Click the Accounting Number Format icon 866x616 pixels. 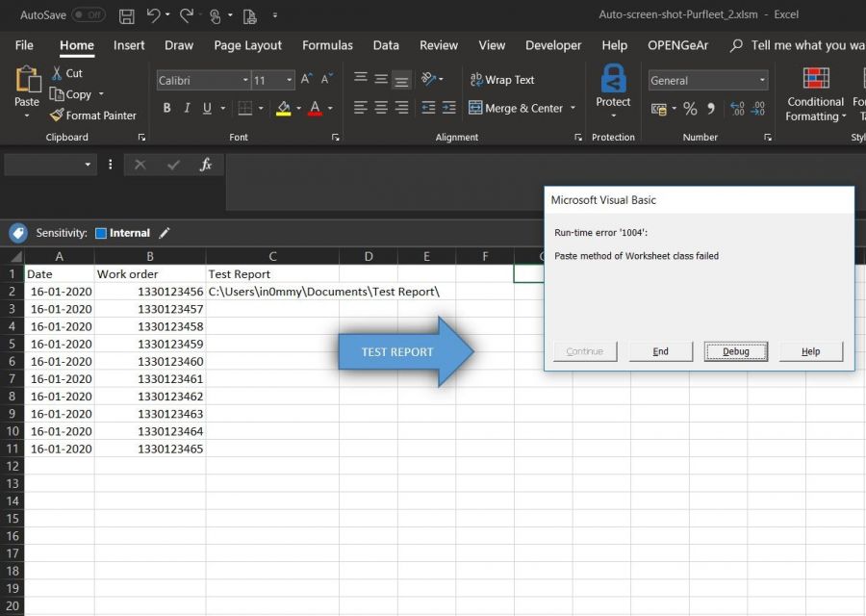coord(659,109)
